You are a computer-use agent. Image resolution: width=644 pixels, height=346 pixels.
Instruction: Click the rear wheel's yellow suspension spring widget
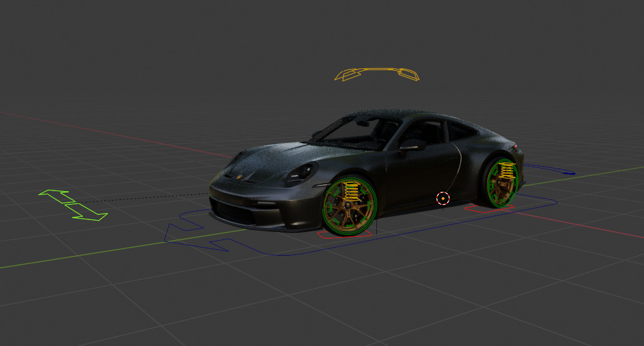508,169
